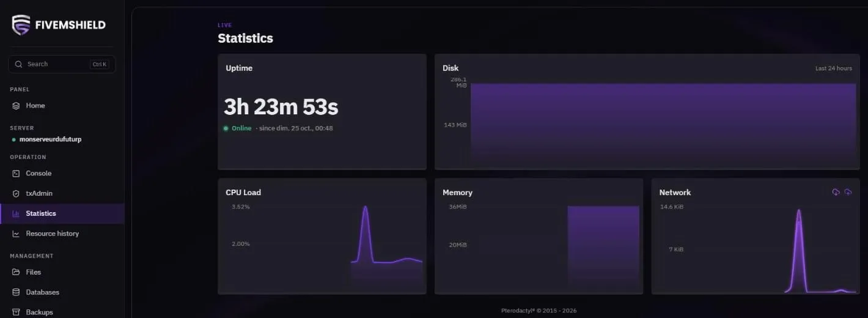
Task: Select the monserveurdufuturp server
Action: [50, 139]
